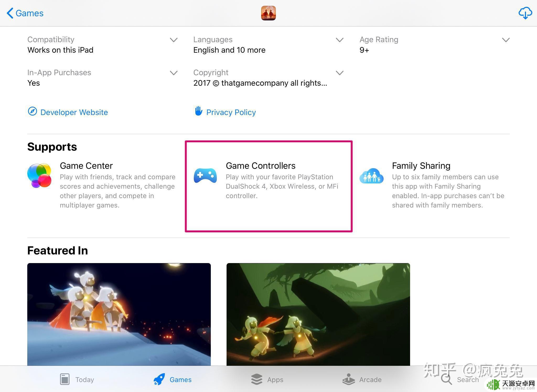
Task: Click the Family Sharing description text
Action: (x=448, y=191)
